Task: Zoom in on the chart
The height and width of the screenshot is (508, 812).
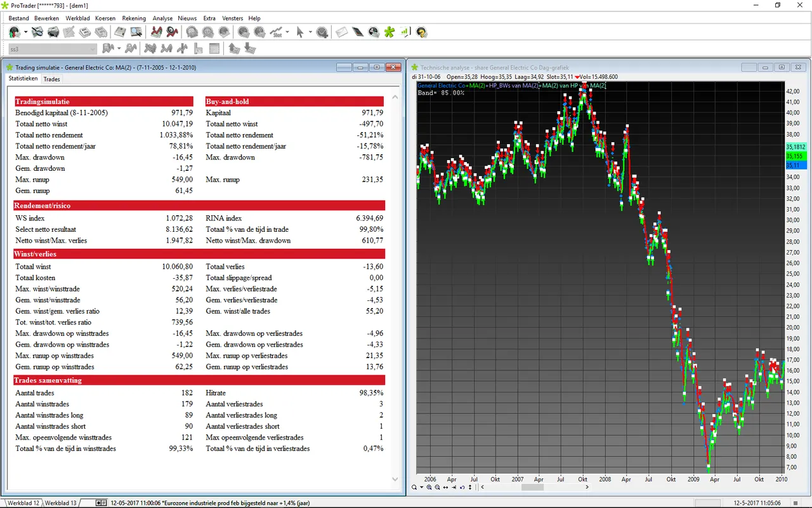Action: pyautogui.click(x=429, y=487)
